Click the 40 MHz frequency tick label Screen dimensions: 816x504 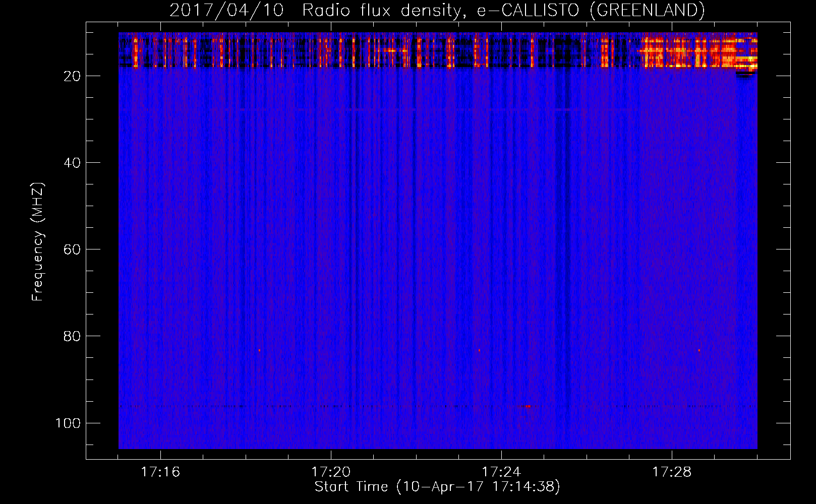coord(72,163)
